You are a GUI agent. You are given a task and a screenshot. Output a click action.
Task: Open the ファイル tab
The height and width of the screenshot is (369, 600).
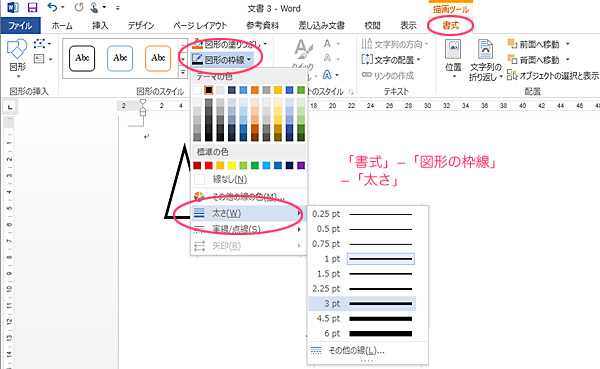coord(20,26)
